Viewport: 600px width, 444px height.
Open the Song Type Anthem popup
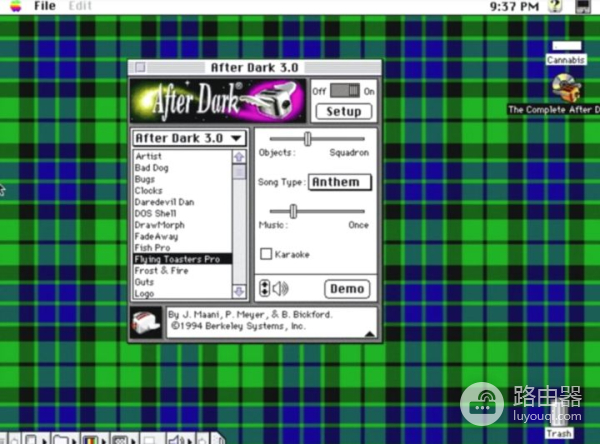[340, 182]
